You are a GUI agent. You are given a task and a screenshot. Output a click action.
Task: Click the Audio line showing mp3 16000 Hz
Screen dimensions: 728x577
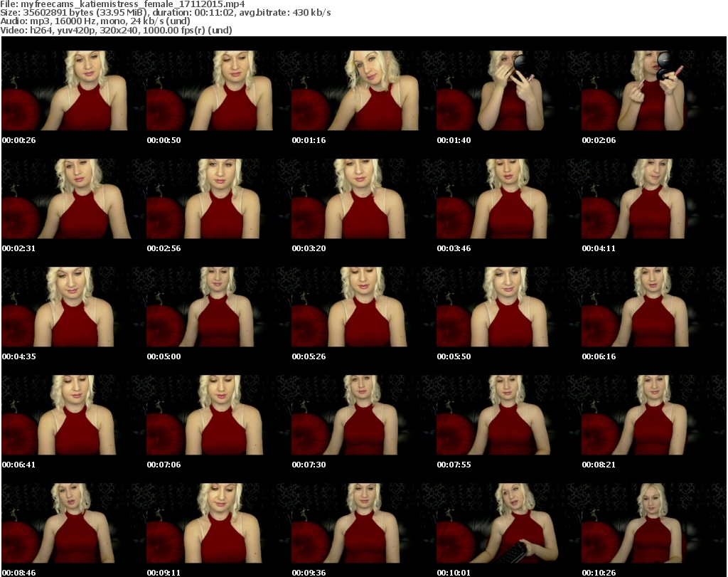pyautogui.click(x=95, y=21)
